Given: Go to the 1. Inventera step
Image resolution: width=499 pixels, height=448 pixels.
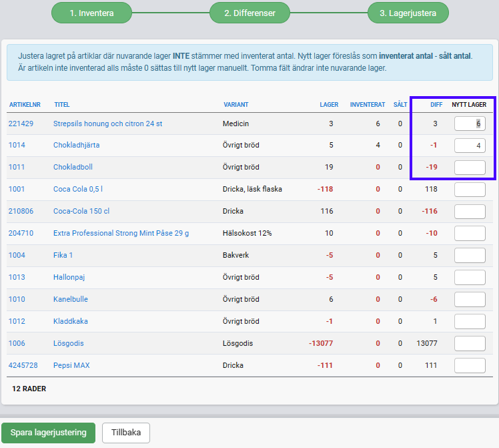Looking at the screenshot, I should pyautogui.click(x=91, y=13).
